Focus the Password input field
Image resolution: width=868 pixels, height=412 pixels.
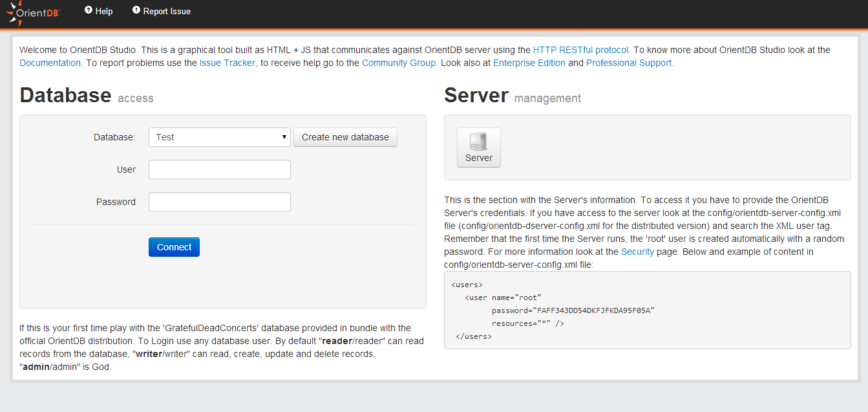(x=220, y=202)
